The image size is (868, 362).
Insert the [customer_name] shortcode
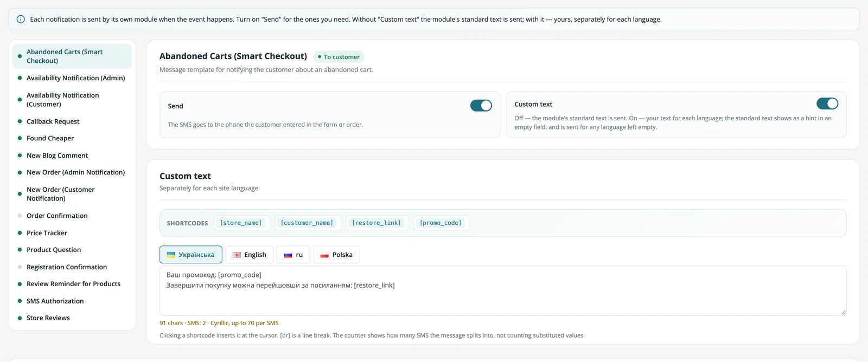point(307,223)
